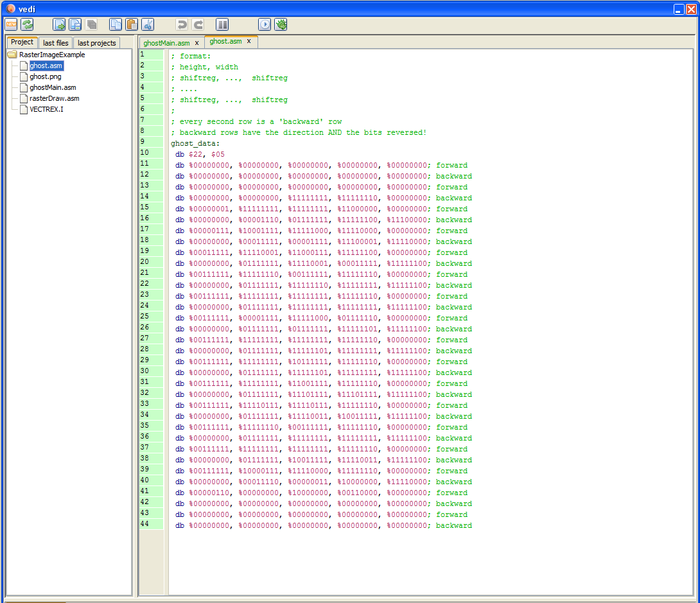Click the save file icon
Screen dimensions: 700x603
point(59,24)
